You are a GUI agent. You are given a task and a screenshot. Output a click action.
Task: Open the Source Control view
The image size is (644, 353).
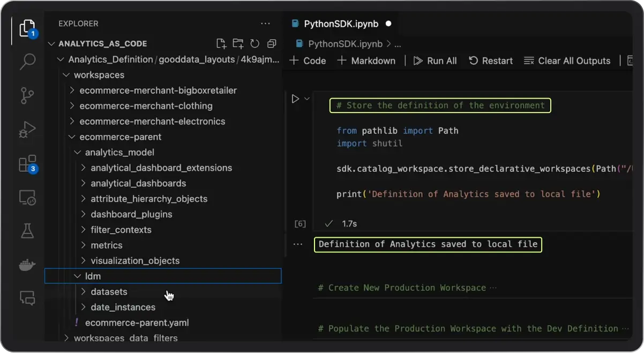[x=27, y=96]
